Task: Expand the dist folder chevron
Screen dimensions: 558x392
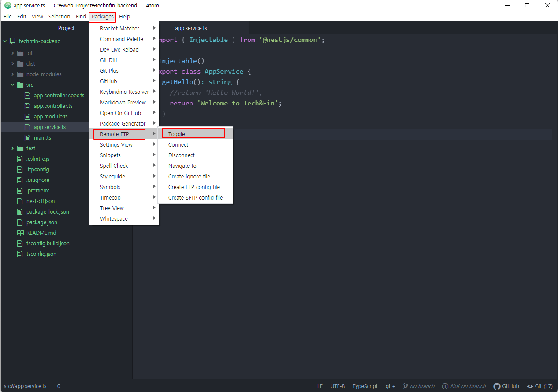Action: [x=13, y=64]
